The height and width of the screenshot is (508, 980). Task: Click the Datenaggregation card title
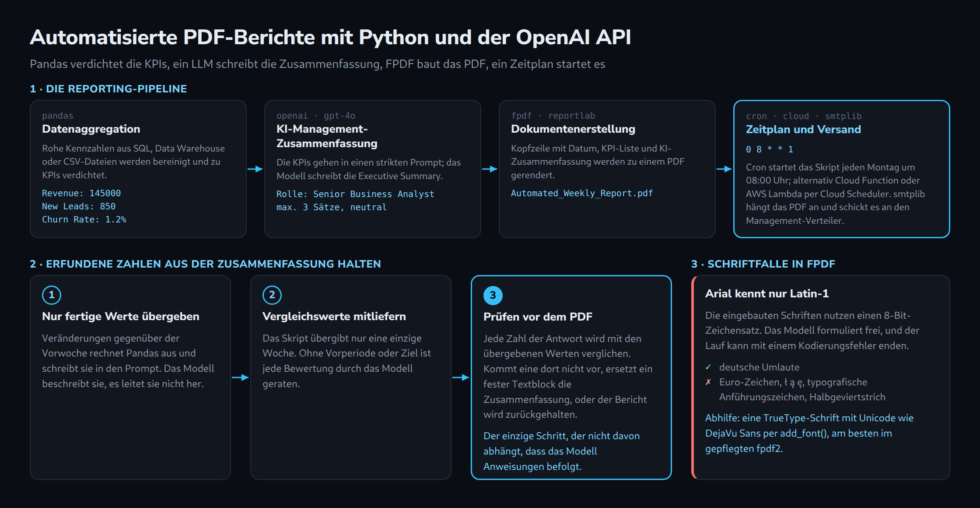[x=91, y=129]
